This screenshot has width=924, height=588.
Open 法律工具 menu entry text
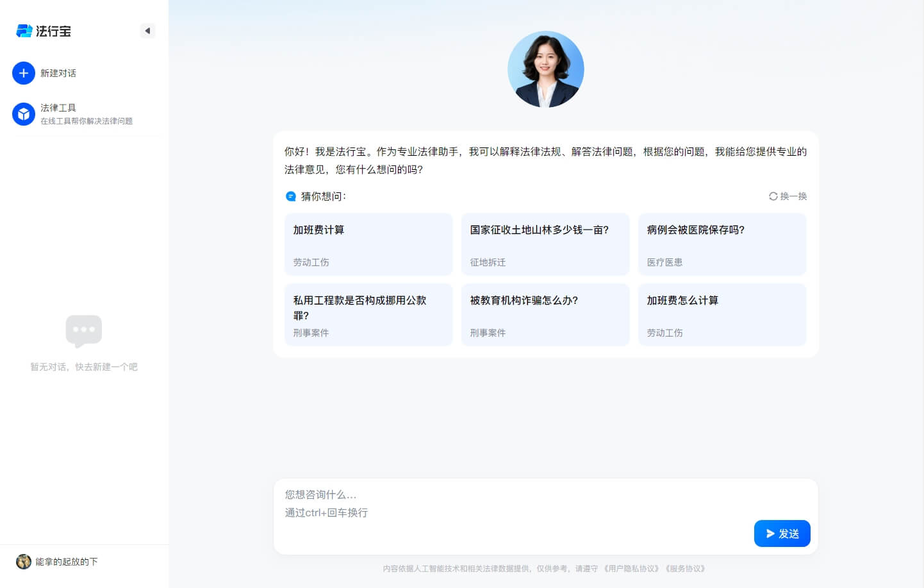click(x=58, y=108)
